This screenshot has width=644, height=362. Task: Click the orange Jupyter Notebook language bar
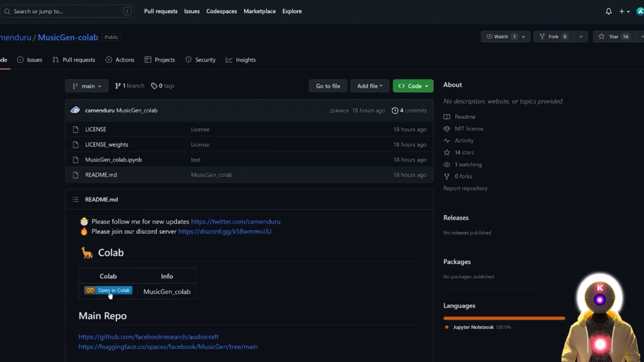[503, 318]
